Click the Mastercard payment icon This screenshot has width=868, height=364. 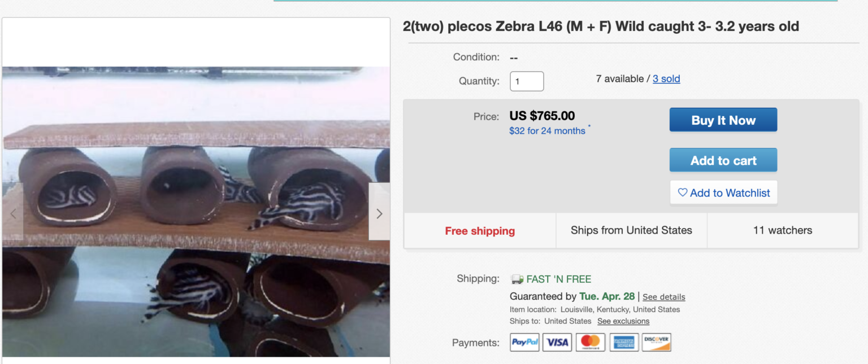pyautogui.click(x=591, y=343)
